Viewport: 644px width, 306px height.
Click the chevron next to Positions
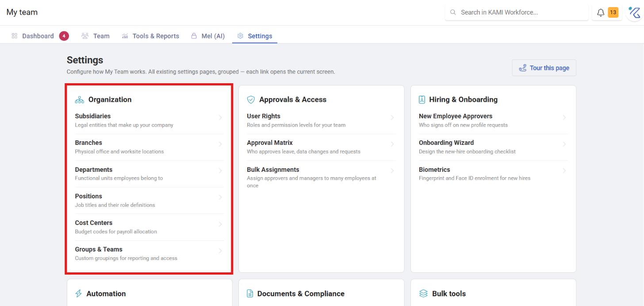tap(220, 198)
